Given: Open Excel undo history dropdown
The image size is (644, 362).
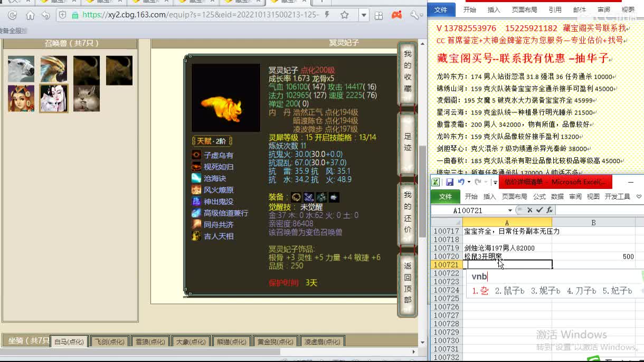Looking at the screenshot, I should (x=469, y=182).
